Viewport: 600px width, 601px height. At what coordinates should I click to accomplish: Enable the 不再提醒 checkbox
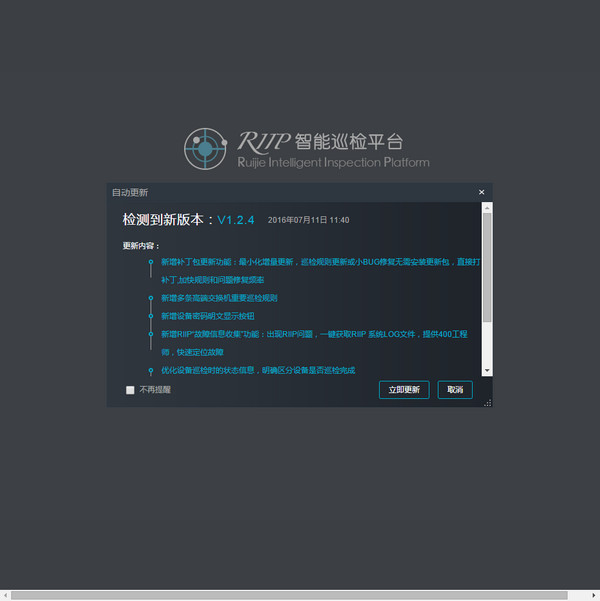click(x=130, y=390)
